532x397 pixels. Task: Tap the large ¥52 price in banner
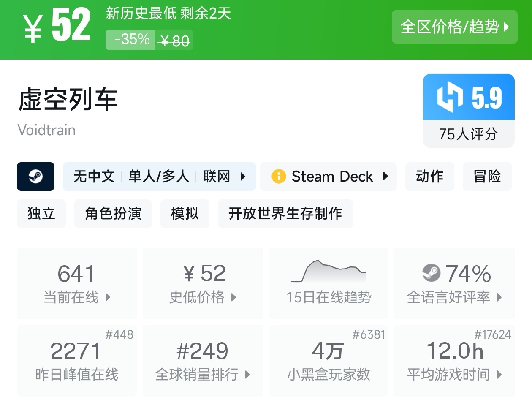coord(57,26)
